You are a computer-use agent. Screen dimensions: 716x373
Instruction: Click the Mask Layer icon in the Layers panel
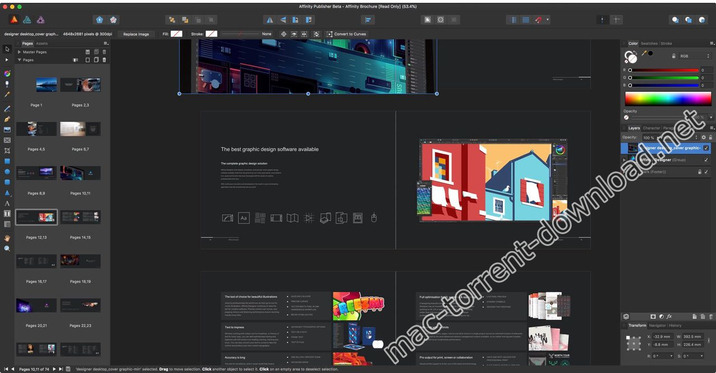pyautogui.click(x=653, y=316)
